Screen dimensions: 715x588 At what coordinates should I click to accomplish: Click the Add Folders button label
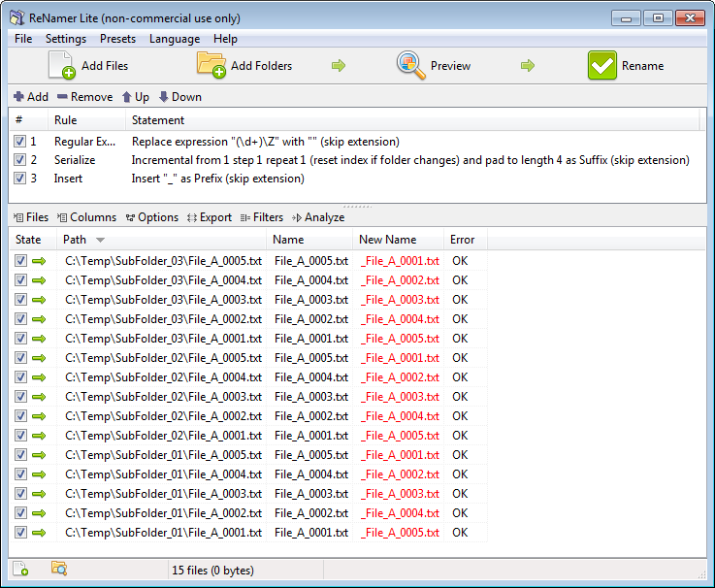tap(261, 66)
